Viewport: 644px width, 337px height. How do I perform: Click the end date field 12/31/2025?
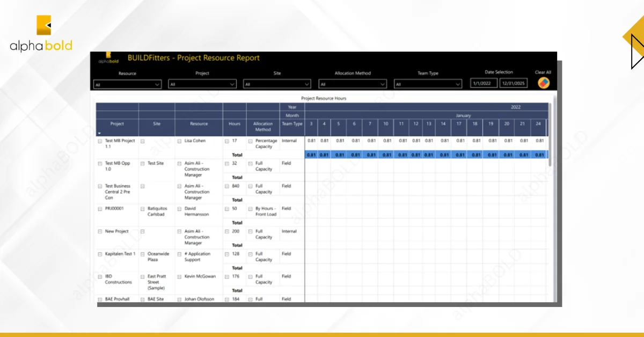514,83
